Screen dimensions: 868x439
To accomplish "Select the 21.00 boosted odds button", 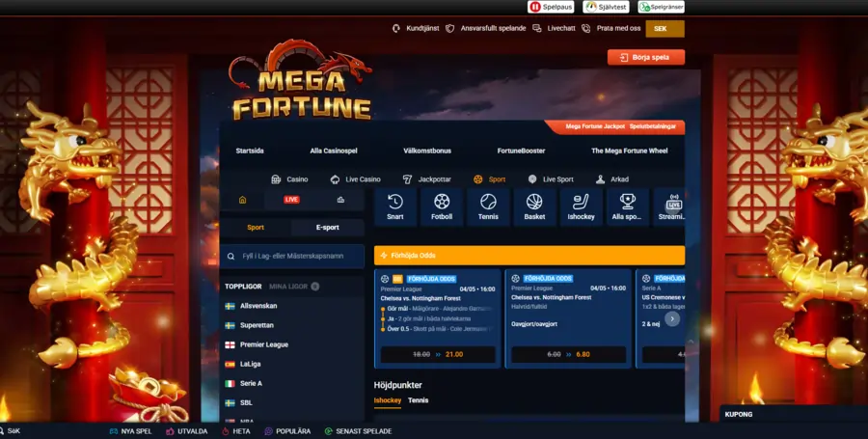I will (x=438, y=354).
